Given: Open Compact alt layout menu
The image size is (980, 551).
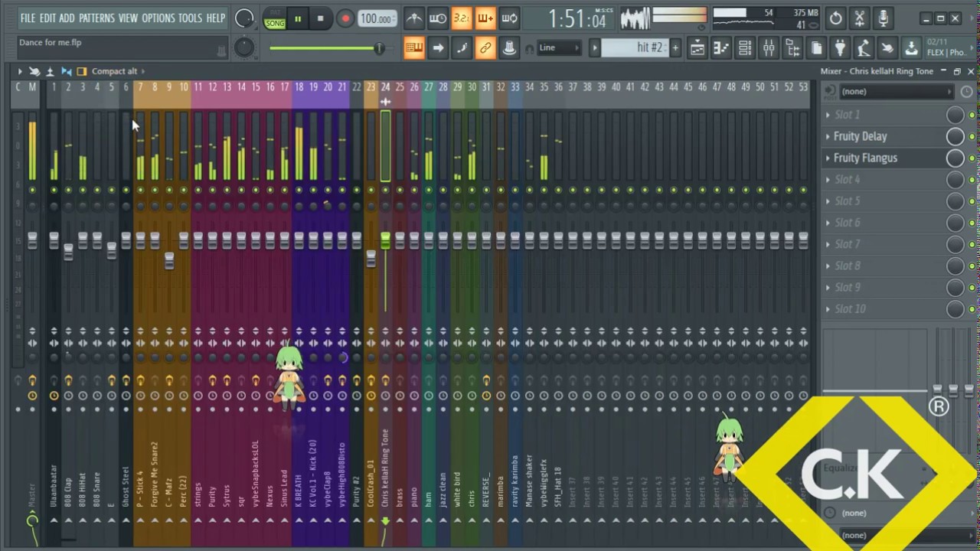Looking at the screenshot, I should tap(117, 71).
